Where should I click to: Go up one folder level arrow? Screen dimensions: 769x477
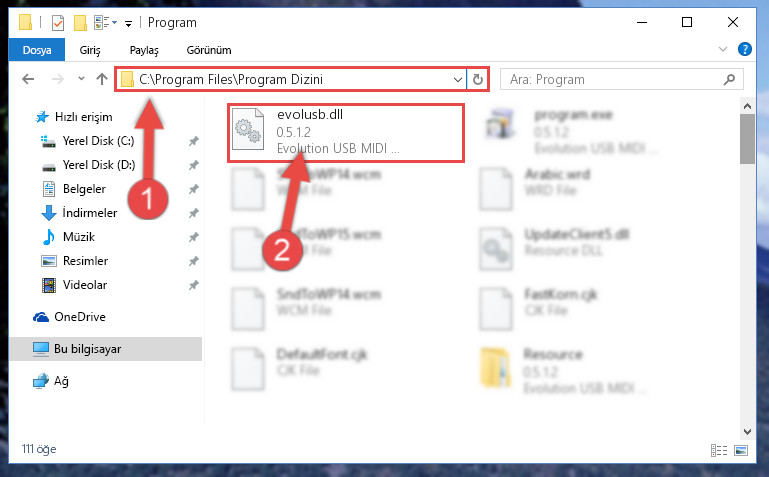tap(102, 79)
